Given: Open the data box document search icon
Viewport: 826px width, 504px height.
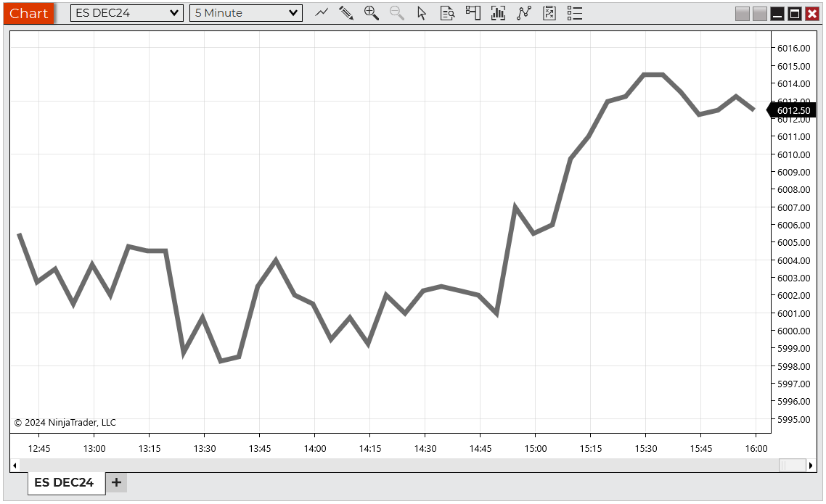Looking at the screenshot, I should [x=447, y=12].
